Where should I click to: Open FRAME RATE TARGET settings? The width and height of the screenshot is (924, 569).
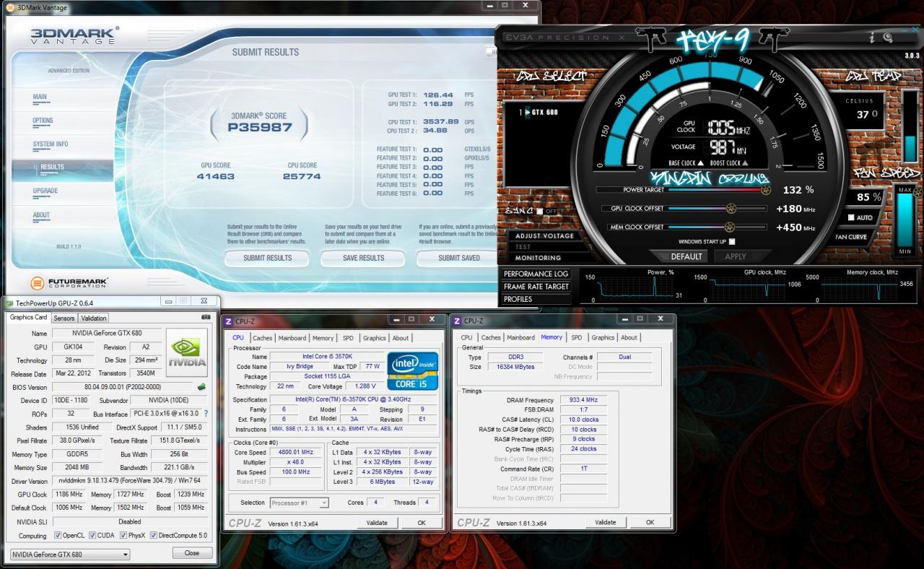pos(536,287)
